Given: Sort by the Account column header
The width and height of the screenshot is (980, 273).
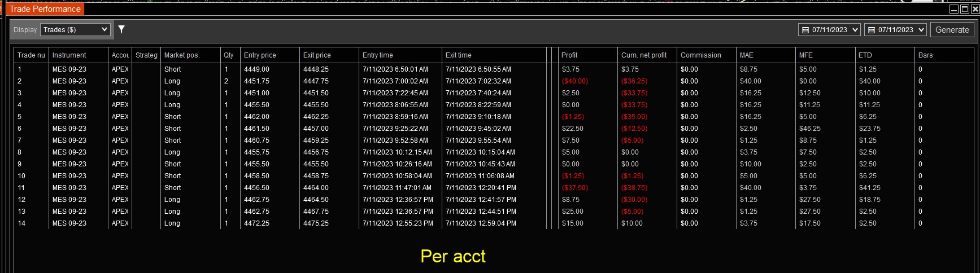Looking at the screenshot, I should point(120,55).
